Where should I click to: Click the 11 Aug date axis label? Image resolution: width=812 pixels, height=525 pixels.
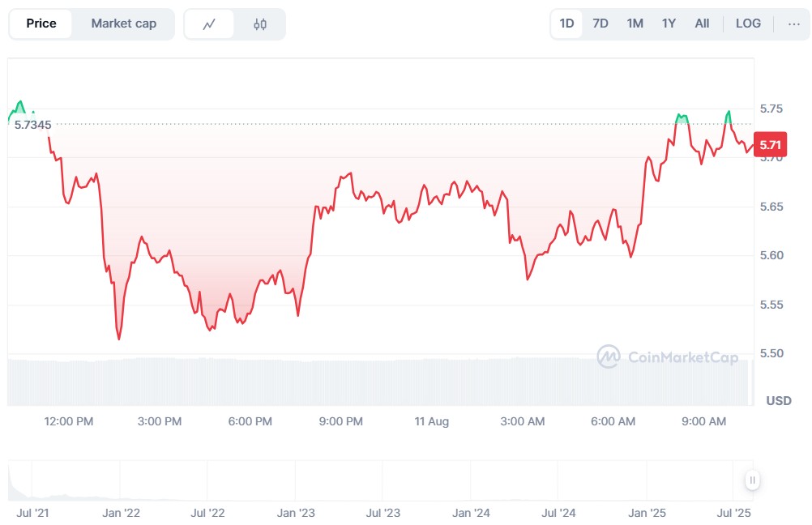tap(431, 421)
